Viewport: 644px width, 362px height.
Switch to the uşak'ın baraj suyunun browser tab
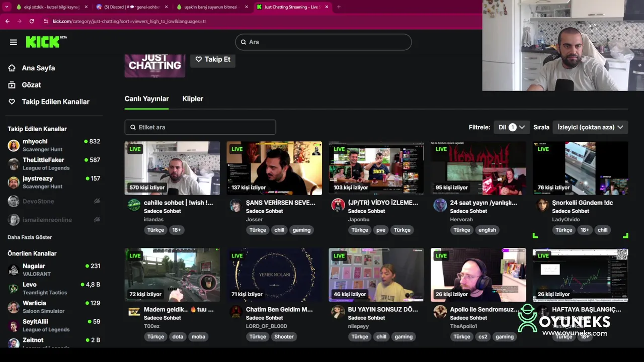click(x=212, y=7)
